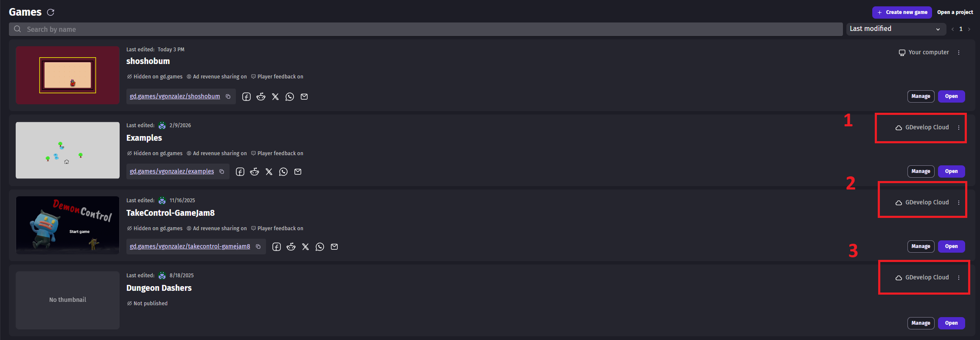
Task: Share TakeControl-GameJam8 on X
Action: 305,247
